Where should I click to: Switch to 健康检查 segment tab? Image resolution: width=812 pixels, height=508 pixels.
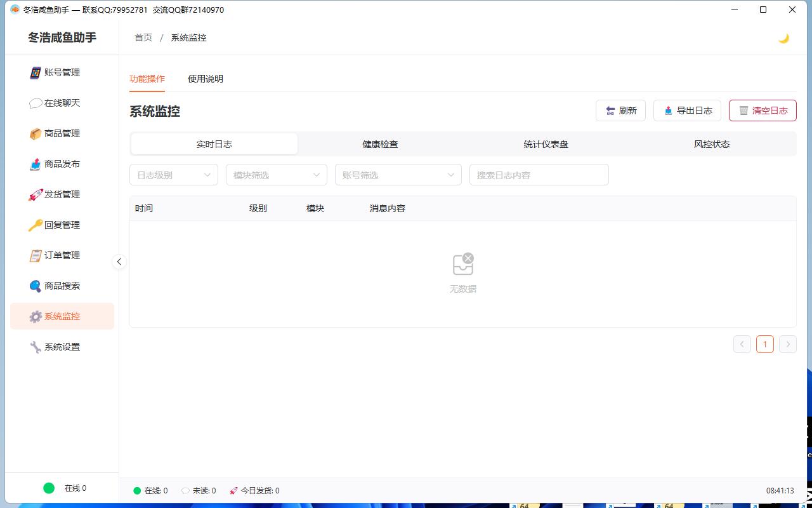380,144
